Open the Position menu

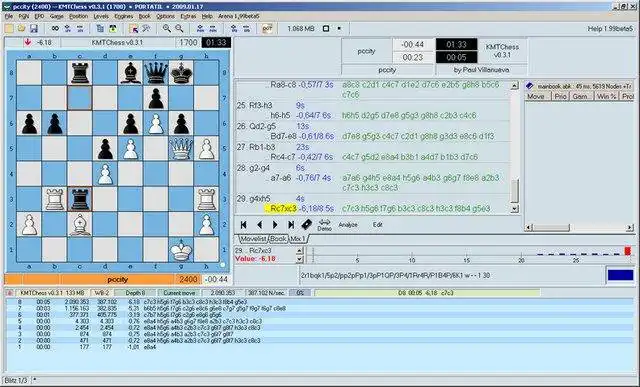pyautogui.click(x=78, y=16)
